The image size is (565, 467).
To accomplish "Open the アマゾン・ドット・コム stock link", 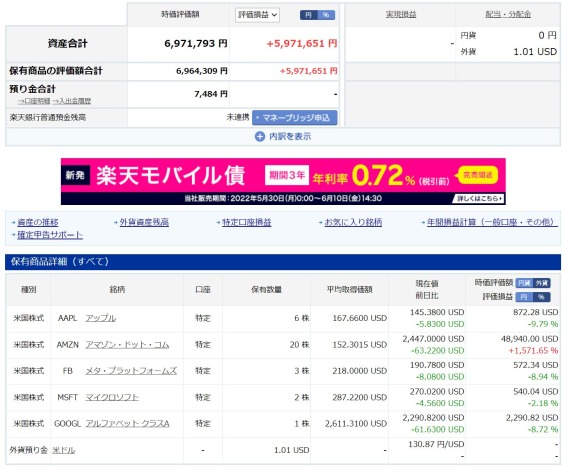I will click(x=127, y=345).
